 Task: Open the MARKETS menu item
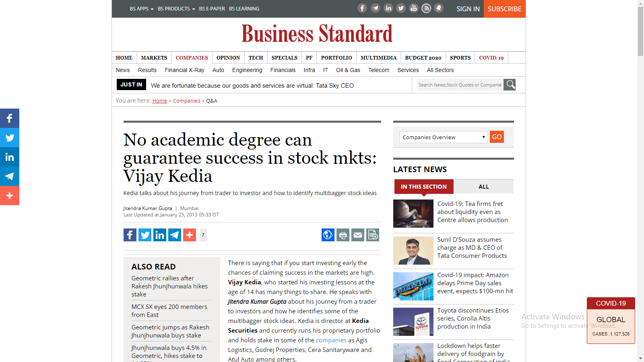click(x=154, y=58)
